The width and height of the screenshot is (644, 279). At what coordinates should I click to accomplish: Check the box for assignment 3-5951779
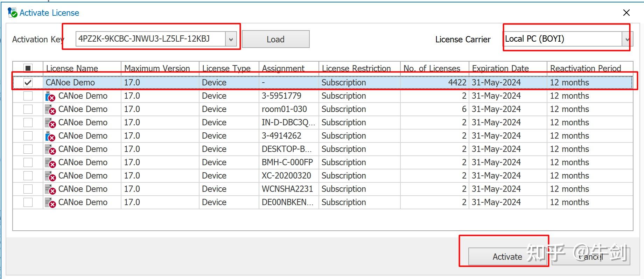pyautogui.click(x=28, y=96)
